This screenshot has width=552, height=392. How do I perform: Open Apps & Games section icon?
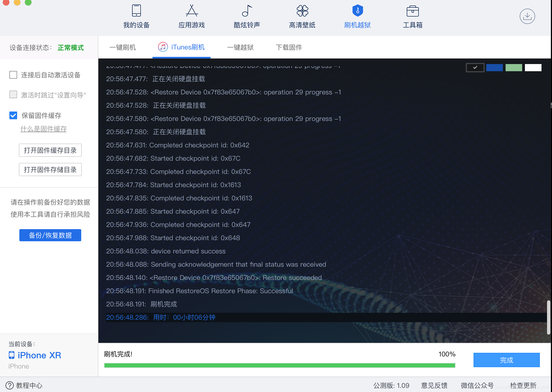pos(191,11)
